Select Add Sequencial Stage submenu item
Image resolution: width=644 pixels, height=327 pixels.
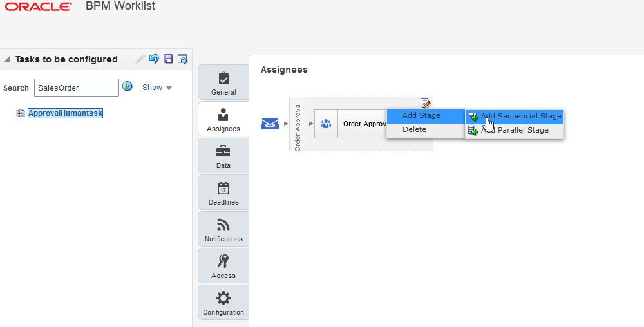(515, 116)
